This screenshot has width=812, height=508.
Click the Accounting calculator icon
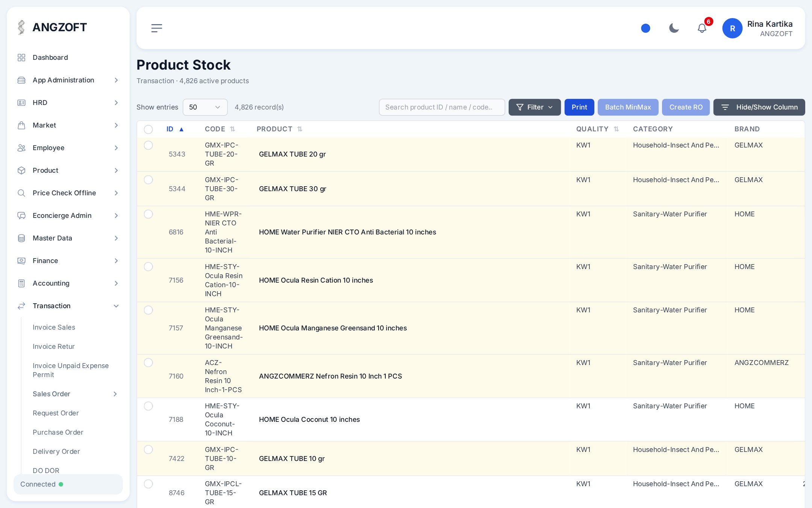coord(21,283)
